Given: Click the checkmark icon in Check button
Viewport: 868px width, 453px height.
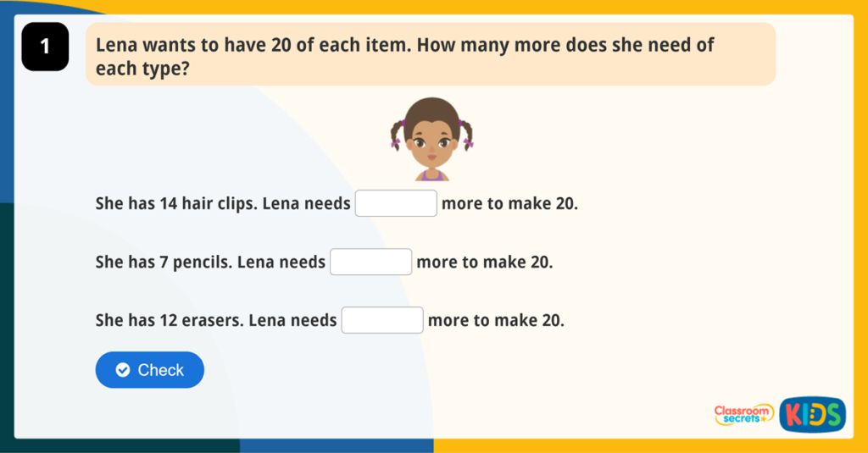Looking at the screenshot, I should 123,370.
